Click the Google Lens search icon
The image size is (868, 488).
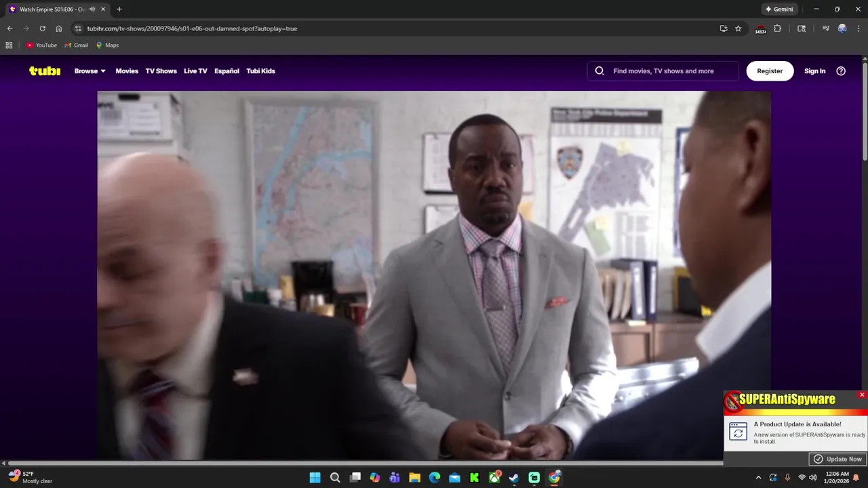pyautogui.click(x=802, y=28)
